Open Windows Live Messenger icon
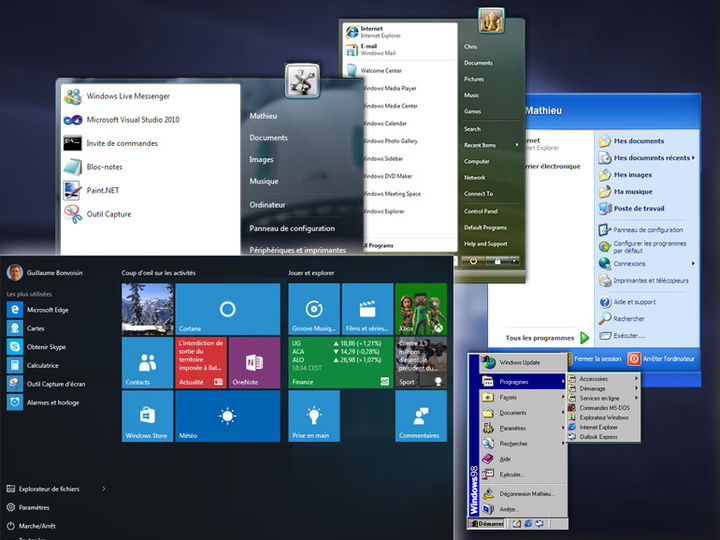Screen dimensions: 720x540 [x=73, y=97]
